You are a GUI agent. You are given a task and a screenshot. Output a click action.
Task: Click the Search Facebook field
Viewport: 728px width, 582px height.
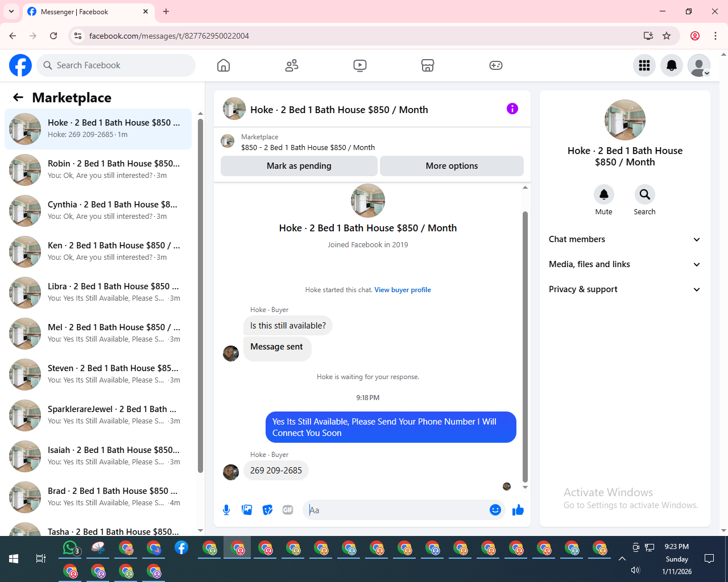[x=116, y=65]
